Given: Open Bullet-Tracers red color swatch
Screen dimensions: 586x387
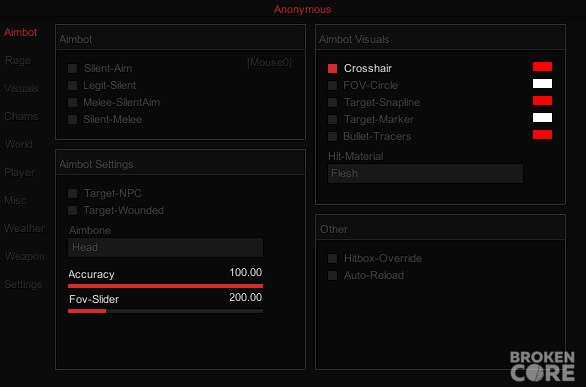Looking at the screenshot, I should [x=542, y=134].
